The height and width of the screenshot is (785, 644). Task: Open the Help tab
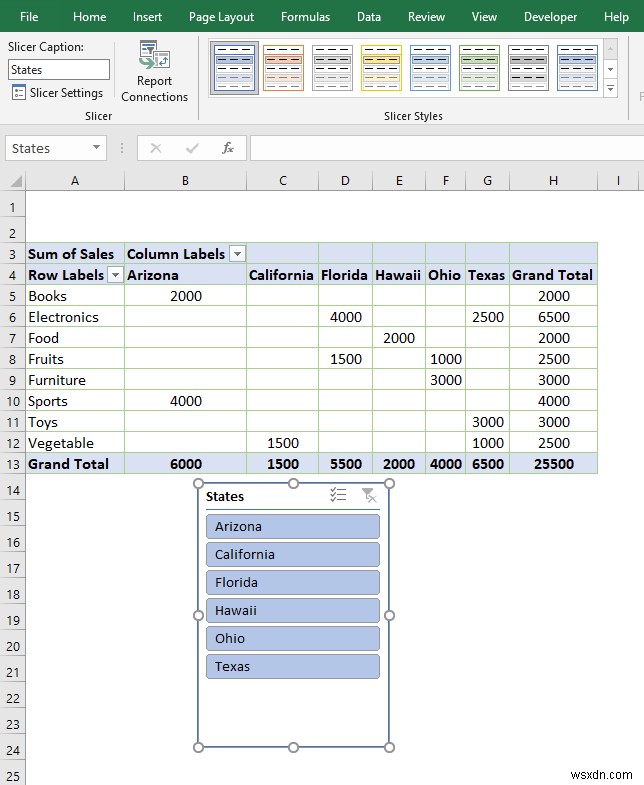tap(616, 17)
